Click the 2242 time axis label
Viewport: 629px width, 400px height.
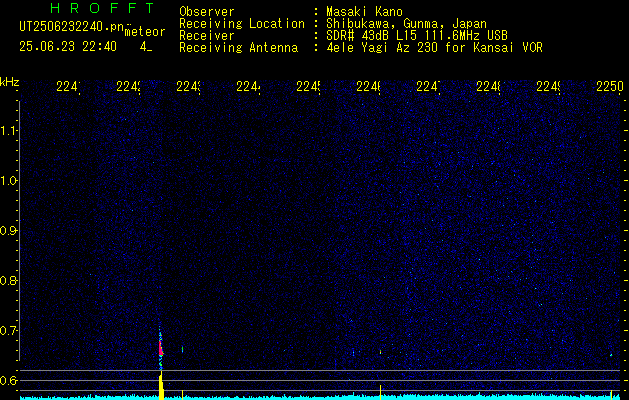click(x=128, y=86)
